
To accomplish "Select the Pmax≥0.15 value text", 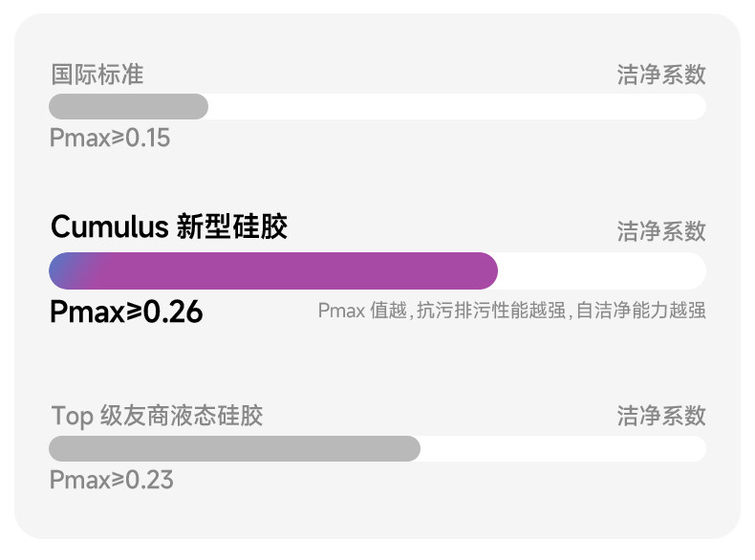I will click(x=110, y=138).
